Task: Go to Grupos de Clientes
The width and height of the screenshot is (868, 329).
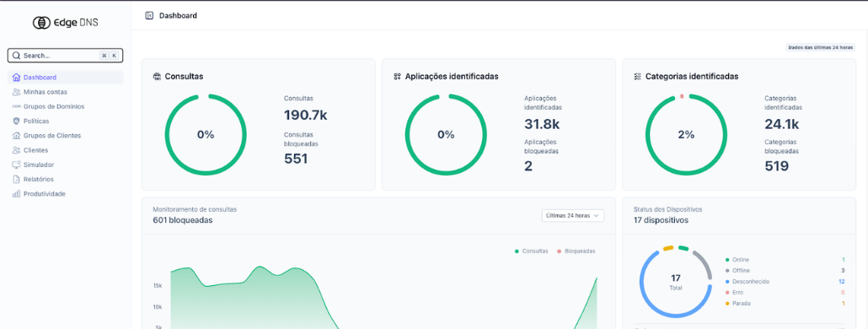Action: click(x=52, y=135)
